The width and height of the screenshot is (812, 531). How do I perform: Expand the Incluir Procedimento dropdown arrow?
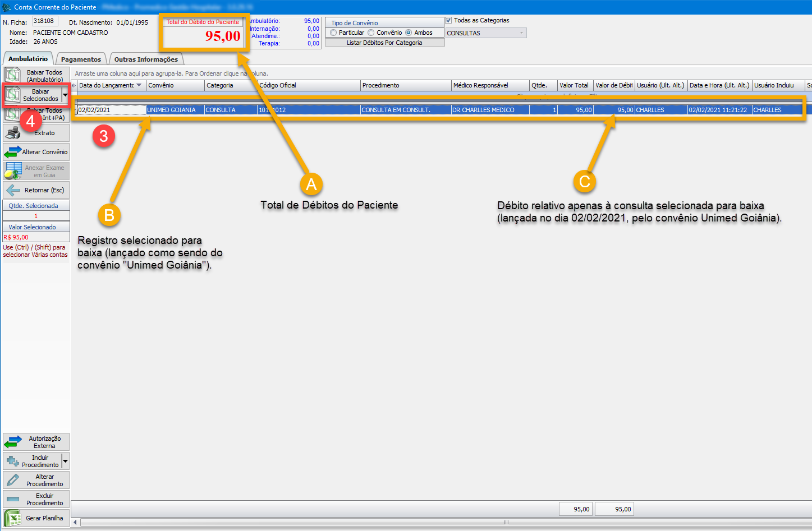[65, 461]
